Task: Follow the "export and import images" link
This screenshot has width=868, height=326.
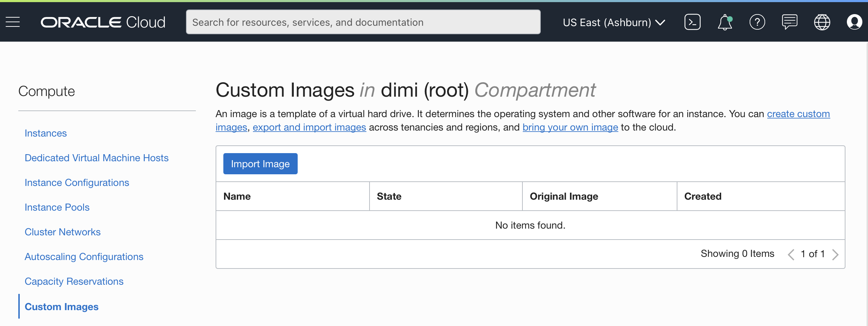Action: click(x=309, y=127)
